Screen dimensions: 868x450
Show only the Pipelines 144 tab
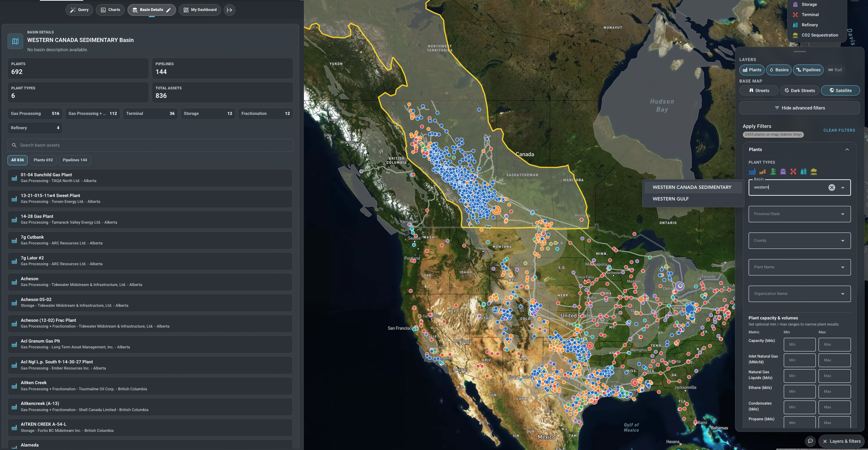[x=75, y=160]
